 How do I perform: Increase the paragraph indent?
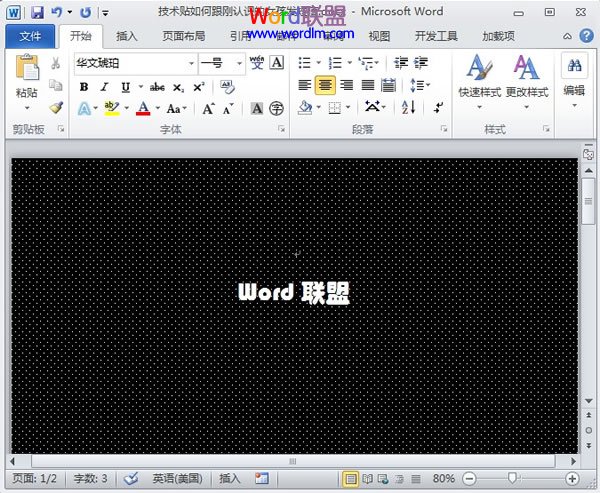click(421, 62)
